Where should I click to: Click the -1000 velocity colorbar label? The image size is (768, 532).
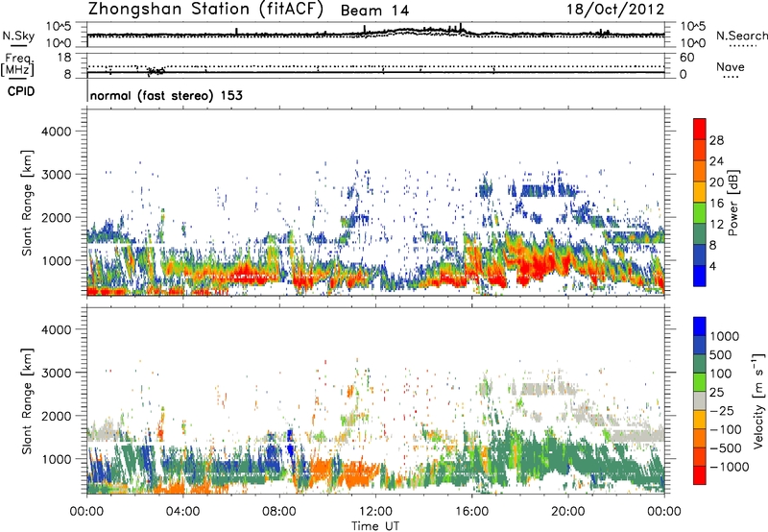(729, 467)
